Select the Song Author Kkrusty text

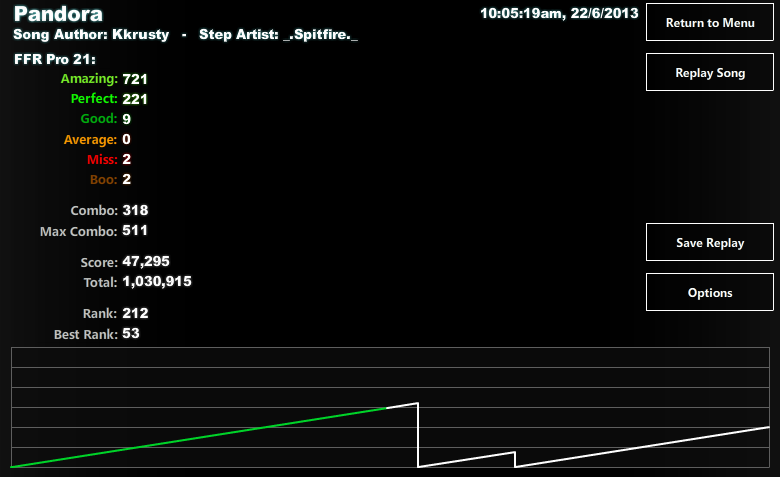click(91, 35)
